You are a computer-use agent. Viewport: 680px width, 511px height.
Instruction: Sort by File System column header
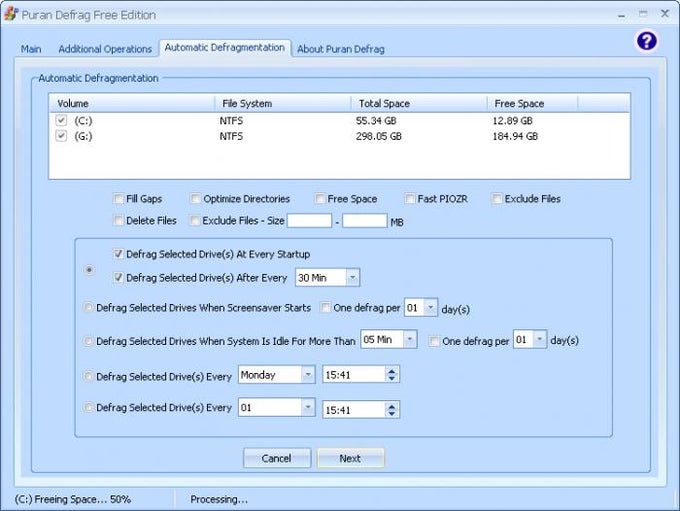(x=283, y=103)
